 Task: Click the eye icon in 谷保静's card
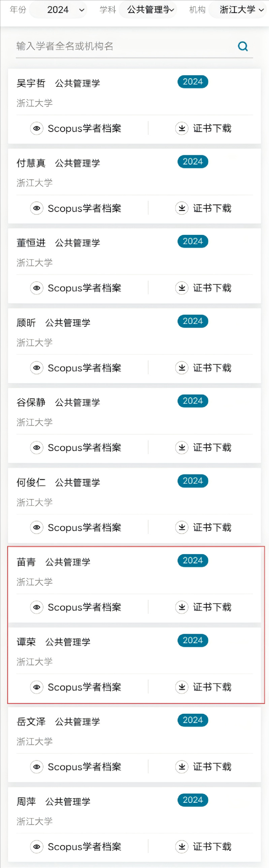point(37,448)
